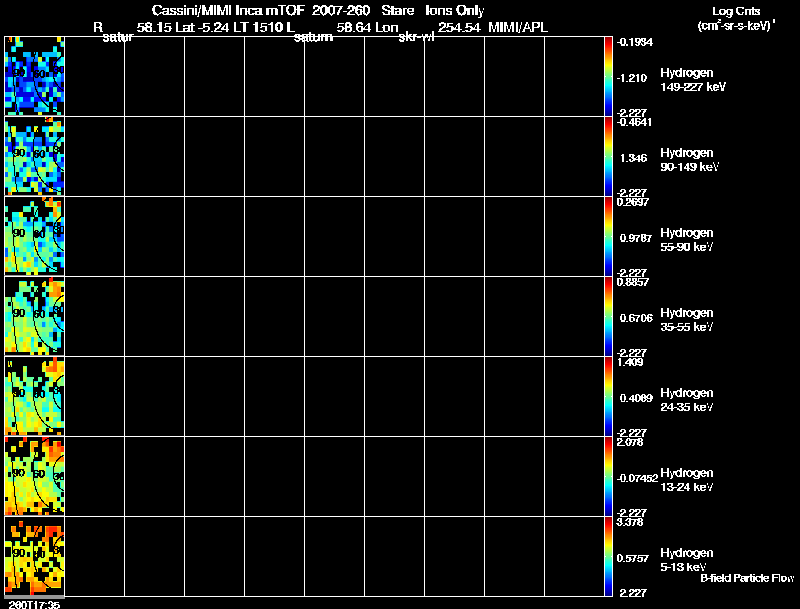Screen dimensions: 800x609
Task: Click the '2.078' colorbar maximum value
Action: [x=630, y=443]
